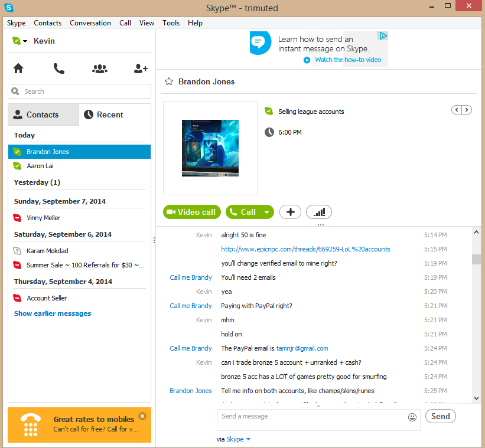This screenshot has width=485, height=448.
Task: Open the Help menu
Action: coord(195,23)
